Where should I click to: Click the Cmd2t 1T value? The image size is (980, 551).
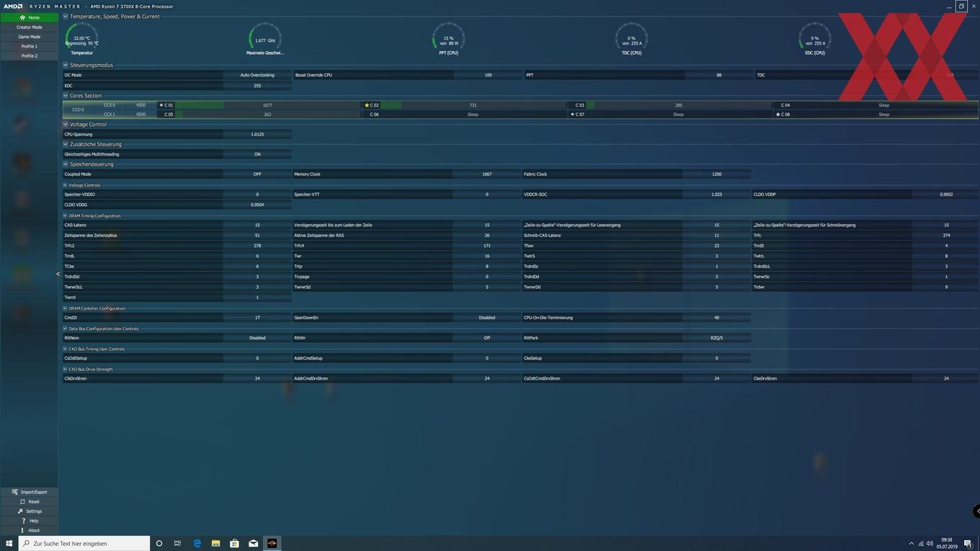257,318
